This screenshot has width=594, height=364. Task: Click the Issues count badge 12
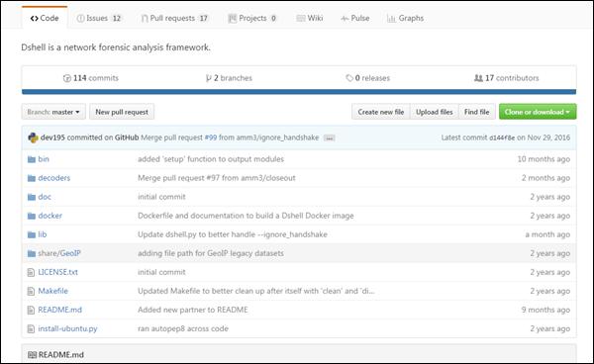pyautogui.click(x=117, y=18)
